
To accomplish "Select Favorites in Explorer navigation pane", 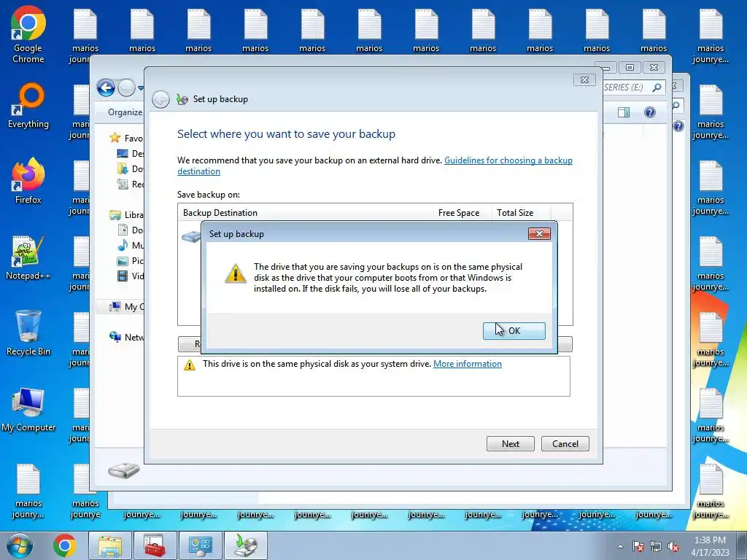I will (x=126, y=138).
